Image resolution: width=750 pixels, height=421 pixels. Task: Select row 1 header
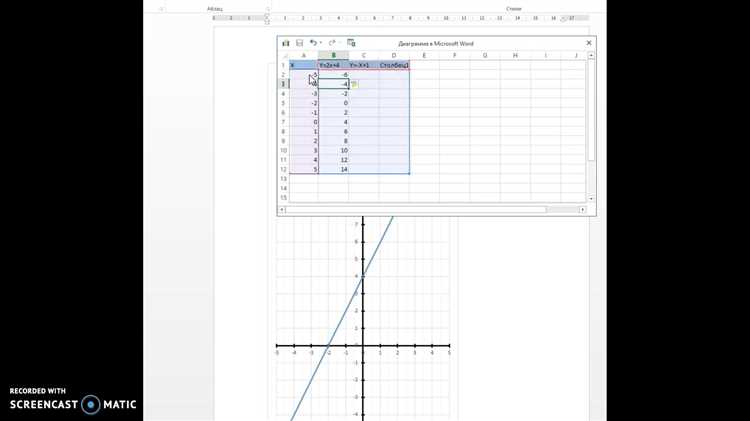284,65
